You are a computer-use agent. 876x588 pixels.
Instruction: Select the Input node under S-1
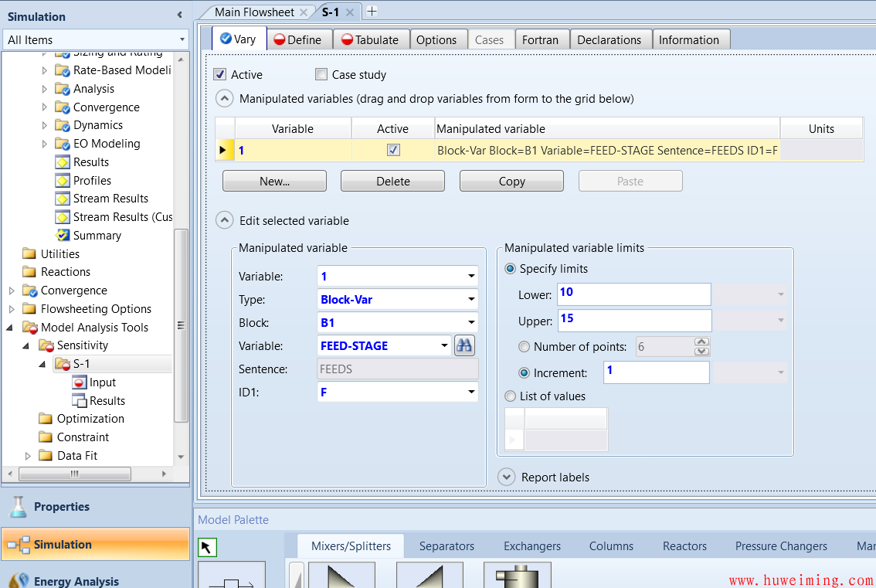point(102,382)
